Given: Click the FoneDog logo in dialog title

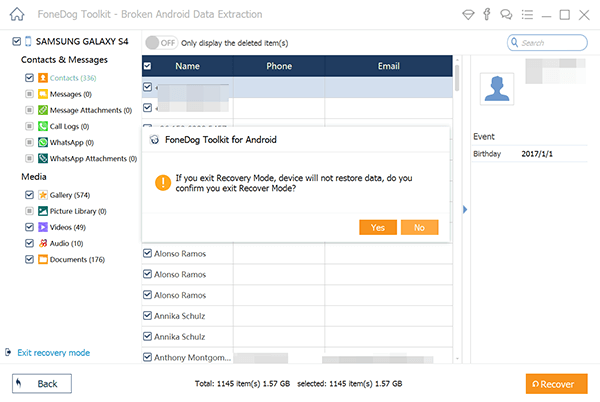Looking at the screenshot, I should pyautogui.click(x=154, y=140).
